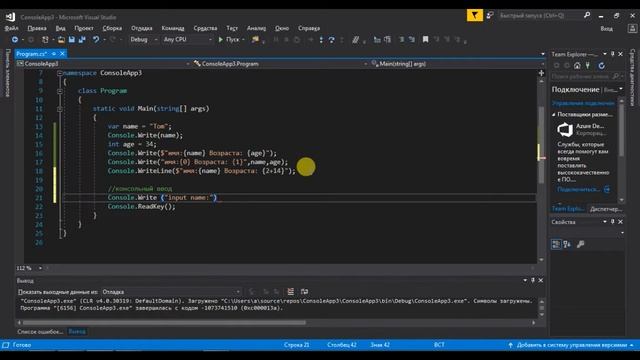This screenshot has height=360, width=640.
Task: Click the save all icon
Action: pyautogui.click(x=82, y=40)
